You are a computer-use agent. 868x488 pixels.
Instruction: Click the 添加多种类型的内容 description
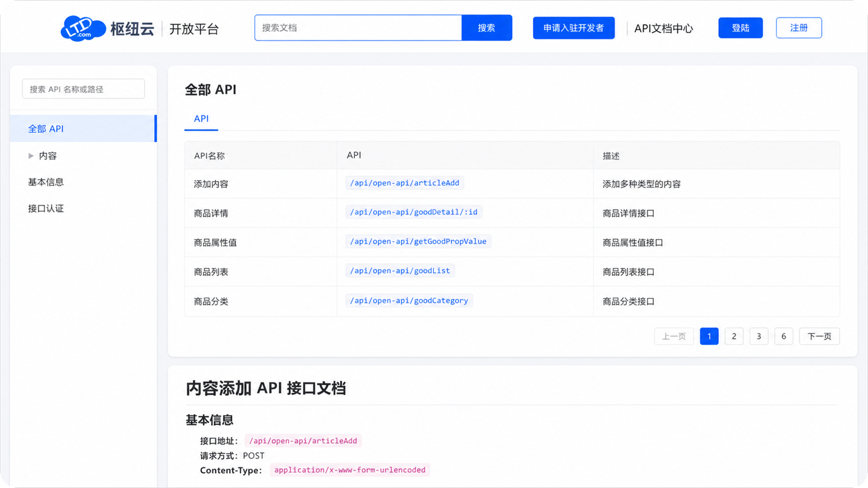pyautogui.click(x=642, y=184)
